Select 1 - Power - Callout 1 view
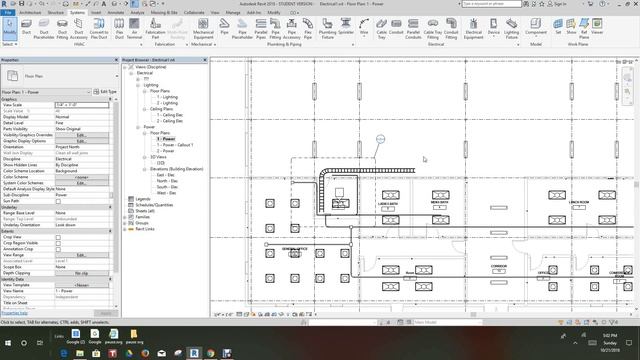The image size is (640, 360). coord(175,145)
